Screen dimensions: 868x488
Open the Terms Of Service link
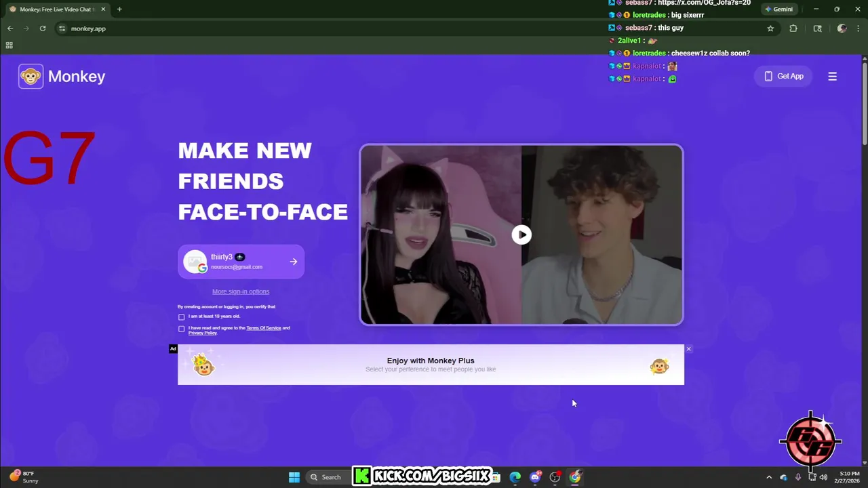pos(263,328)
